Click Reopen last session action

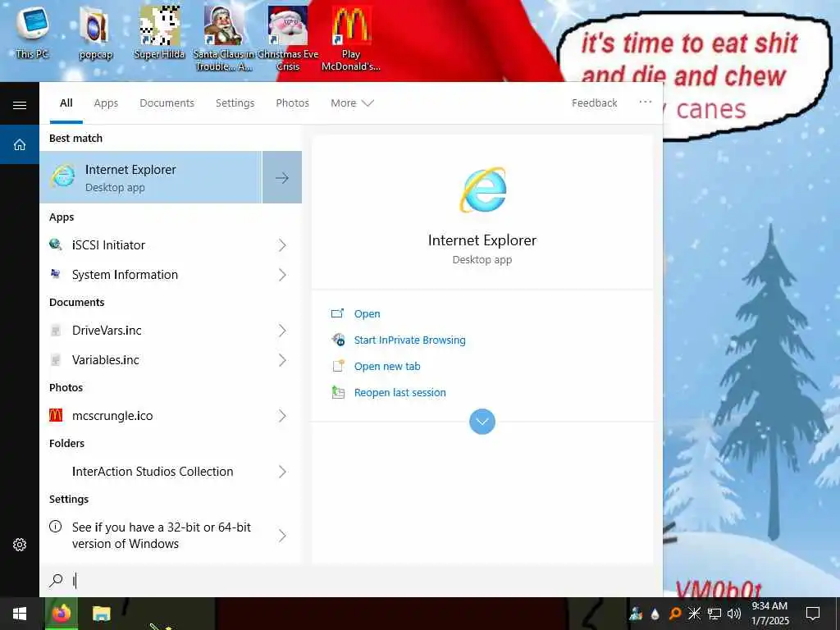(399, 393)
